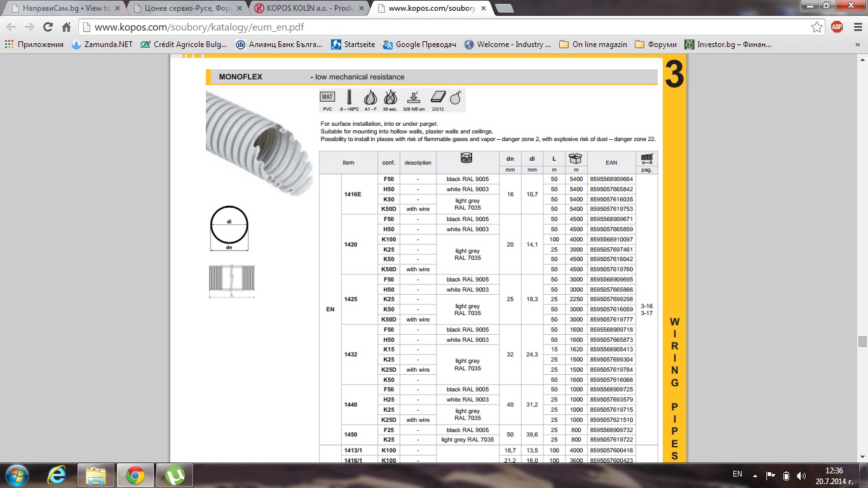Click the page's vertical scrollbar thumb

click(862, 341)
